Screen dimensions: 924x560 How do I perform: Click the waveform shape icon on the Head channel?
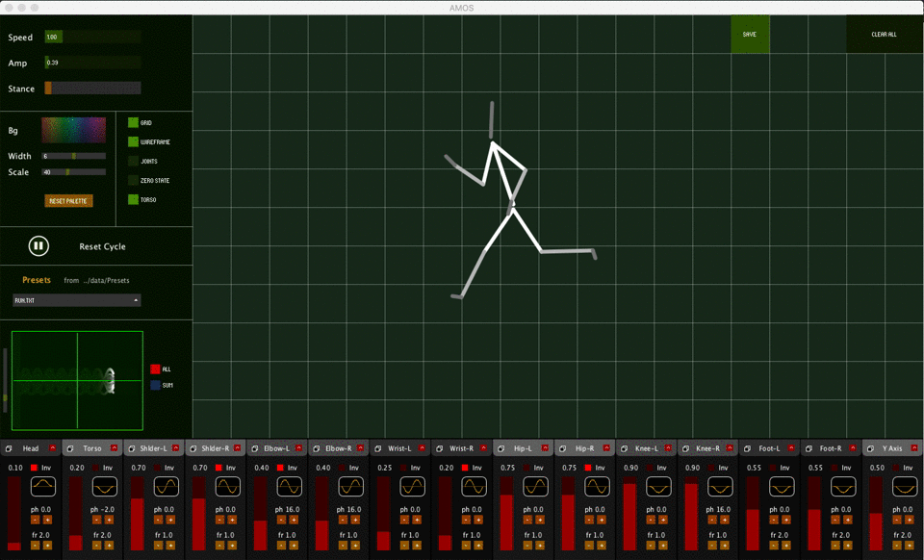43,486
